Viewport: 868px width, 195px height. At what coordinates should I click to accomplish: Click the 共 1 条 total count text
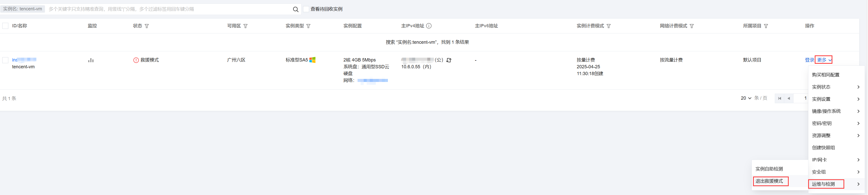click(x=9, y=99)
